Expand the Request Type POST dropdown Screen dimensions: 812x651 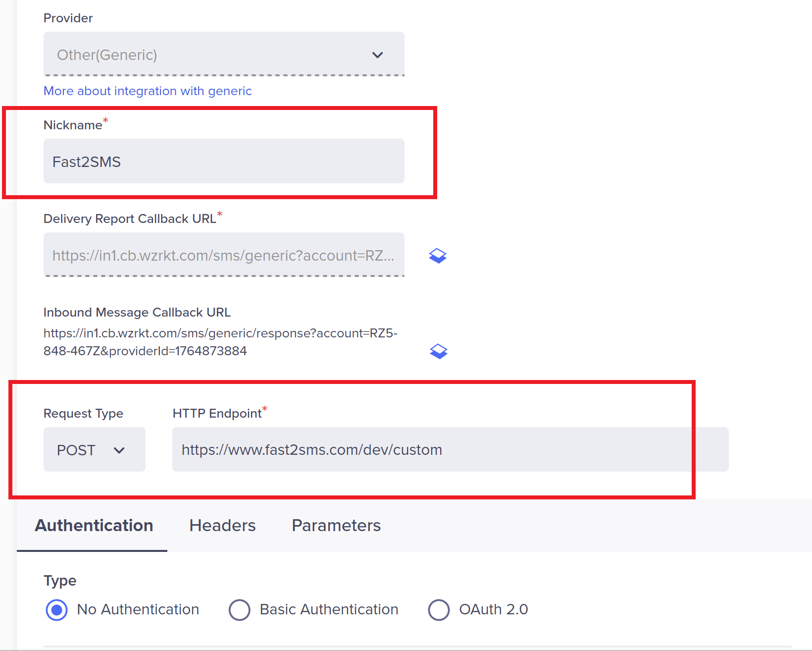[94, 450]
